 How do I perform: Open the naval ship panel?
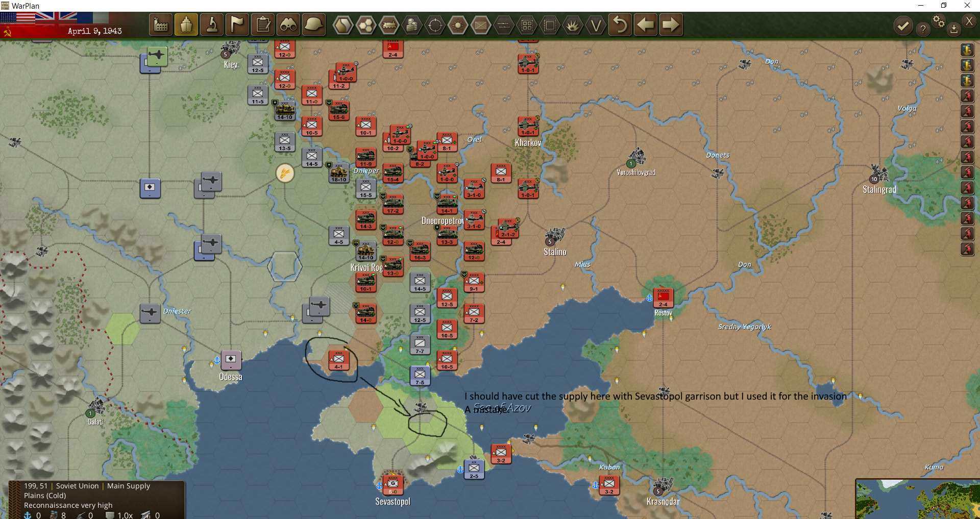click(186, 24)
